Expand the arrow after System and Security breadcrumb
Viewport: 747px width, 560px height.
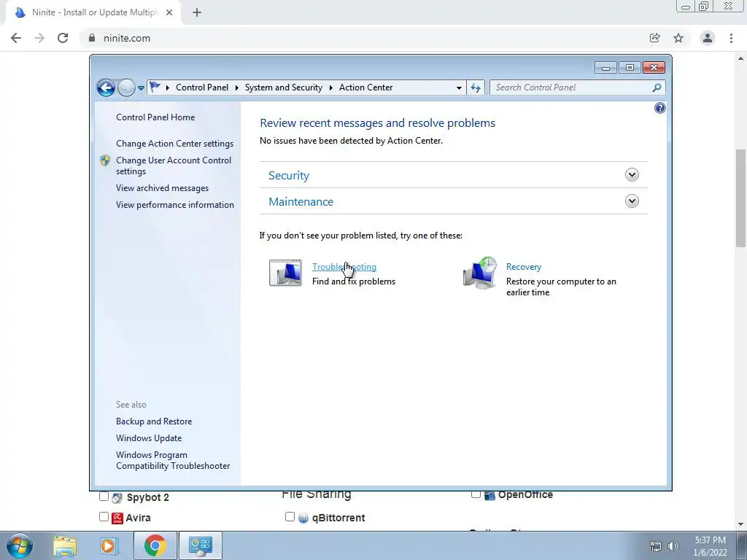coord(330,87)
